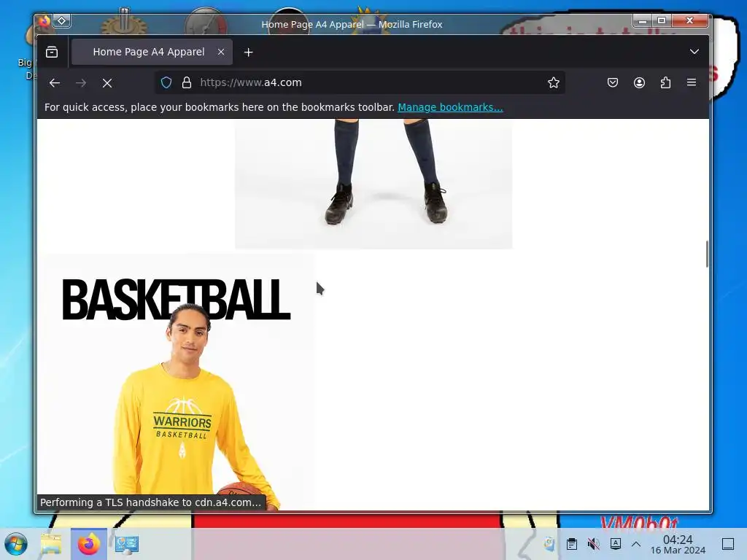The width and height of the screenshot is (747, 560).
Task: Open tracking protection shield info
Action: [166, 82]
